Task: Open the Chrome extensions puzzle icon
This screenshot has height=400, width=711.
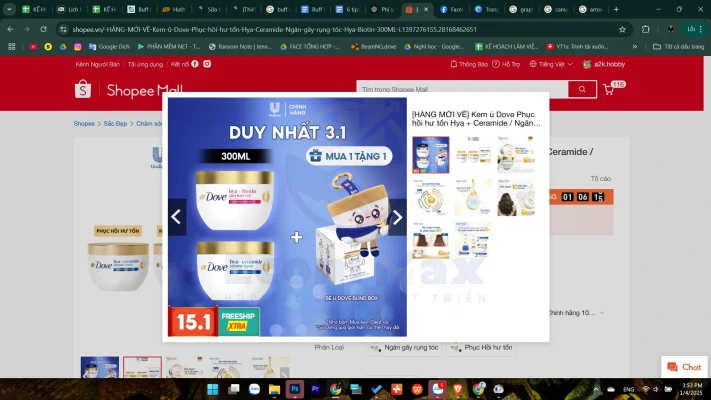Action: (x=646, y=29)
